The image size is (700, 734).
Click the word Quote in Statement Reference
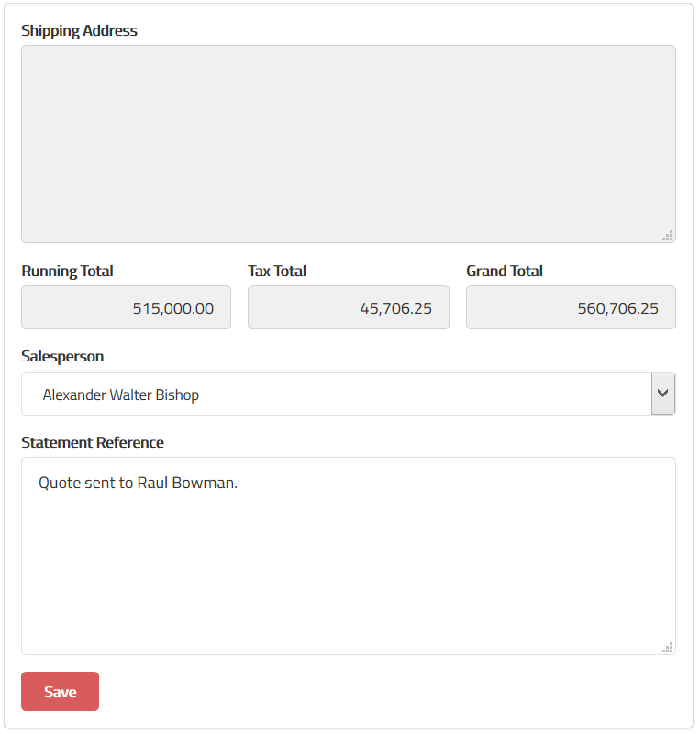(x=58, y=484)
